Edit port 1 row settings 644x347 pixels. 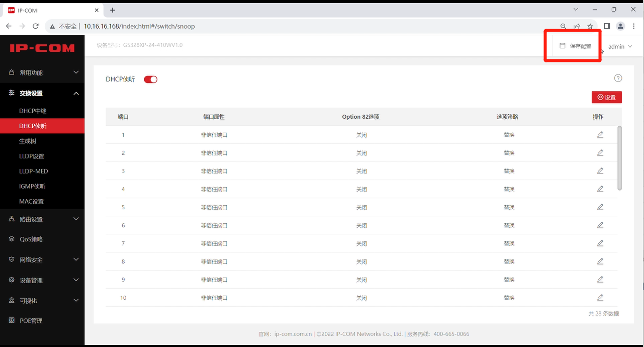click(x=600, y=135)
